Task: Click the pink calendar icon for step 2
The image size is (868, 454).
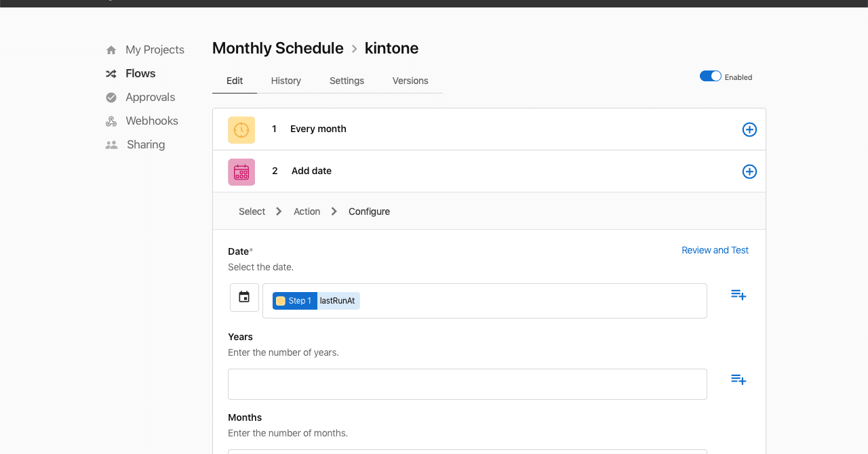Action: [241, 172]
